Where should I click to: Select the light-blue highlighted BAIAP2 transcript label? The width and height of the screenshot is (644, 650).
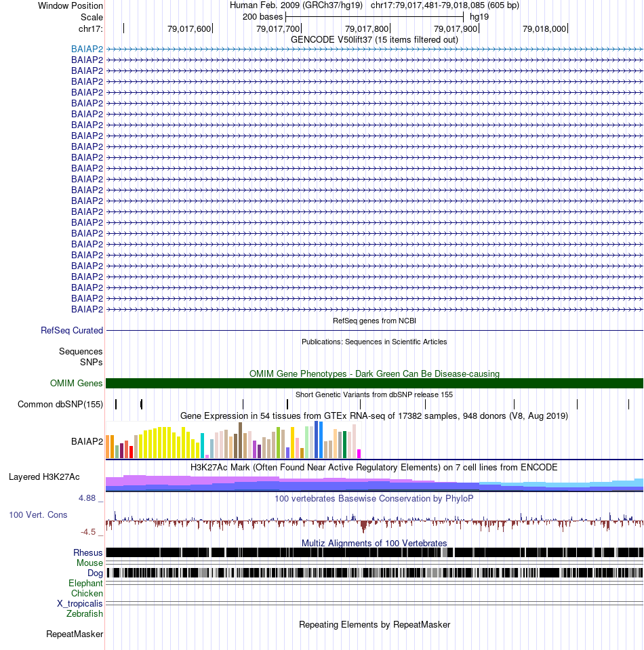87,49
